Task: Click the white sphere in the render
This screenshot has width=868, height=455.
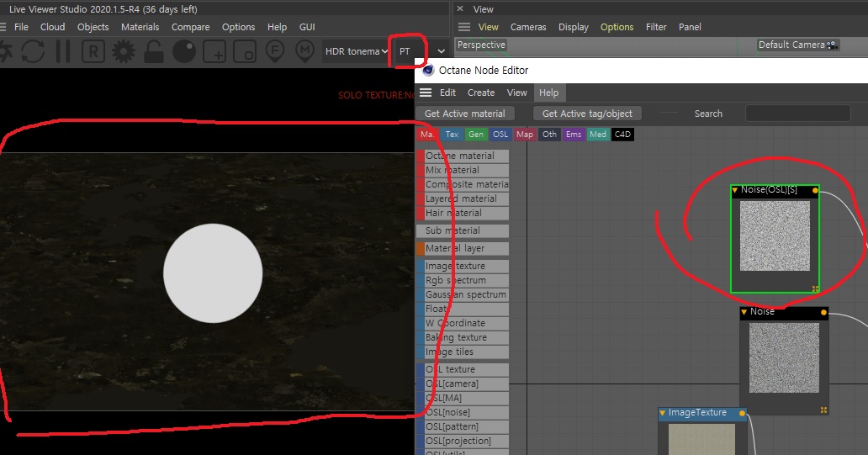Action: [x=213, y=272]
